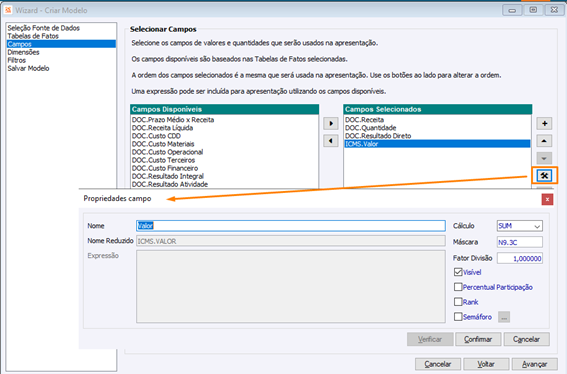
Task: Go to Salvar Modelo wizard step
Action: tap(28, 68)
